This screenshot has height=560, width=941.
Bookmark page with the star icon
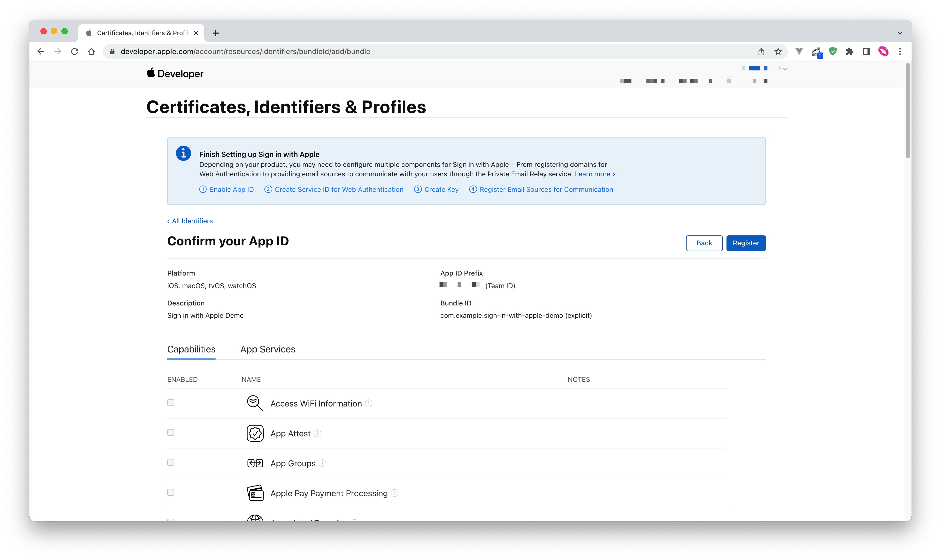click(x=778, y=52)
